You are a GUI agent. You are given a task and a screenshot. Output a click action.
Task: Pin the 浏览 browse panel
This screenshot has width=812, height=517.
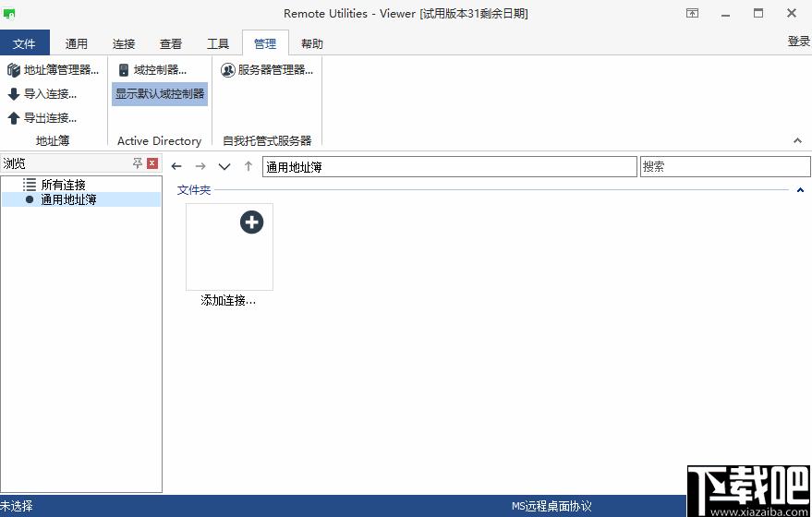pyautogui.click(x=138, y=163)
